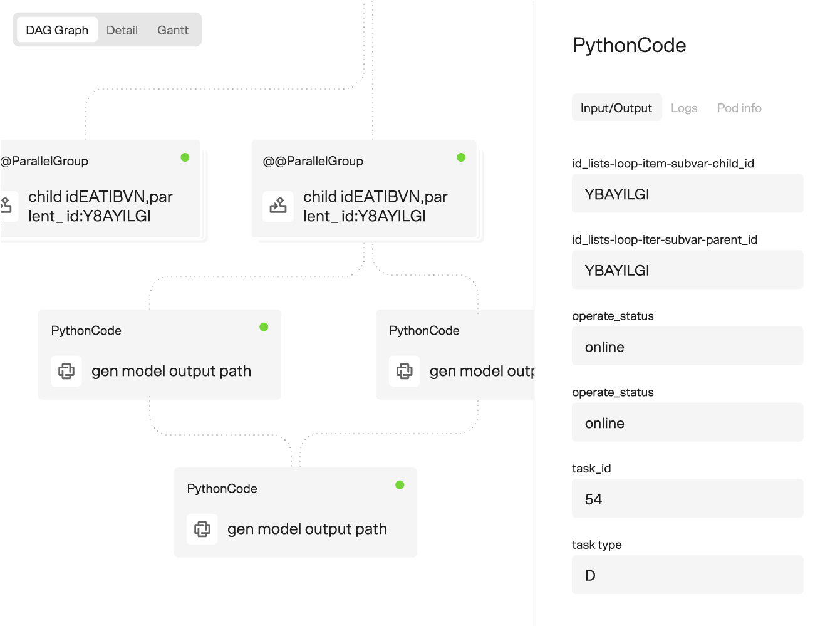Screen dimensions: 840x626
Task: Click the Python icon in bottom PythonCode node
Action: pyautogui.click(x=202, y=529)
